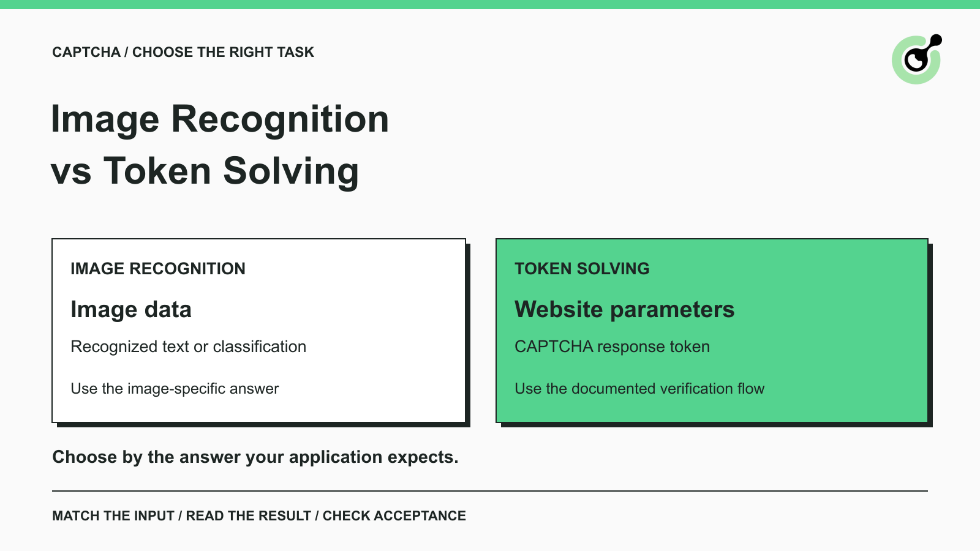This screenshot has height=551, width=980.
Task: Click the horizontal divider line above footer
Action: tap(490, 491)
